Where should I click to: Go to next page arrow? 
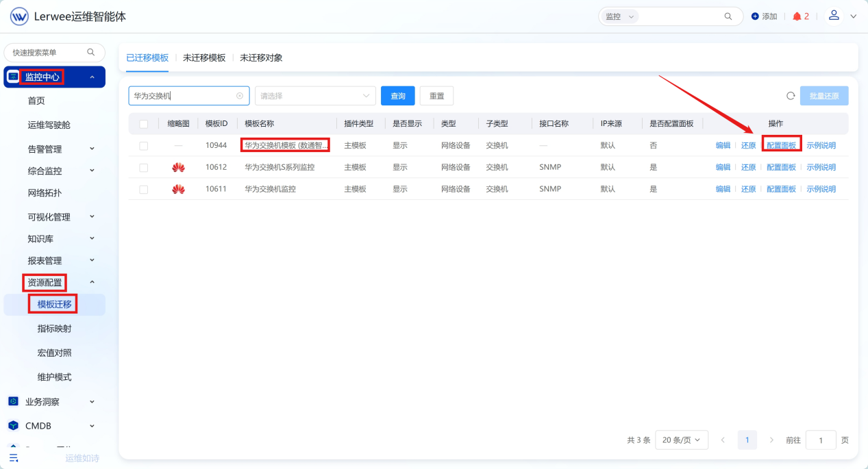772,440
